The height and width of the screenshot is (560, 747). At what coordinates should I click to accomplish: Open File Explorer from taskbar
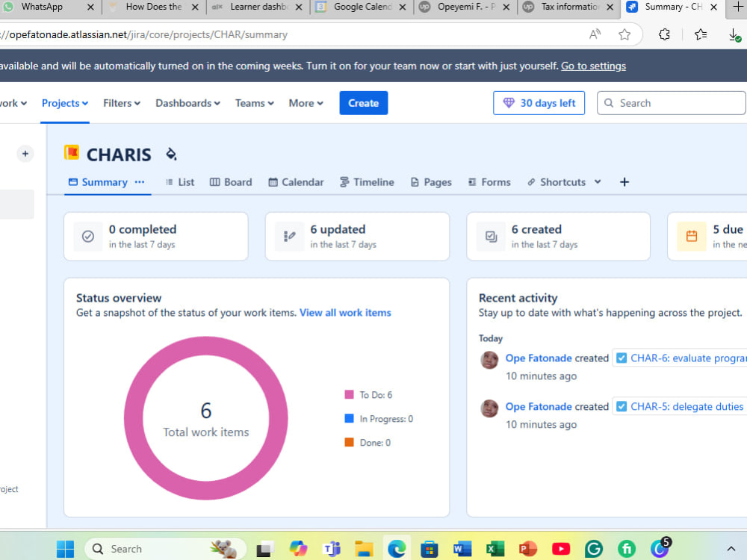point(364,549)
